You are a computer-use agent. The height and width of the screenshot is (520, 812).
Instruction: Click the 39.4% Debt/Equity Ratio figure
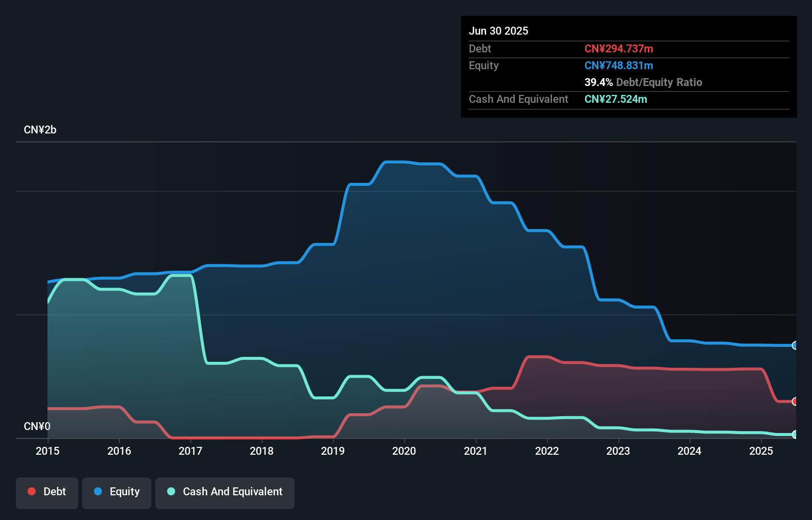pyautogui.click(x=597, y=82)
